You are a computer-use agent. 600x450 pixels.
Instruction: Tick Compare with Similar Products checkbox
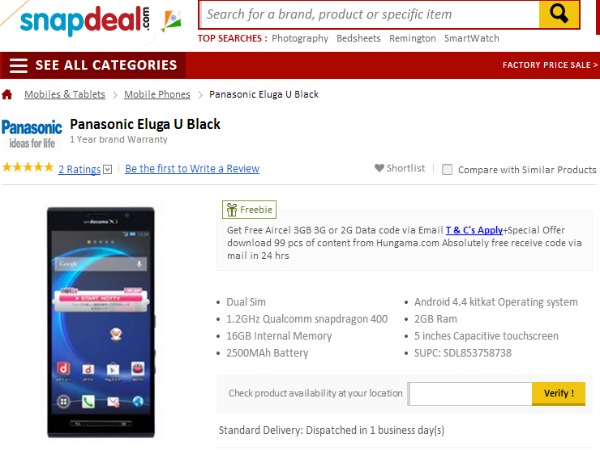[x=447, y=170]
